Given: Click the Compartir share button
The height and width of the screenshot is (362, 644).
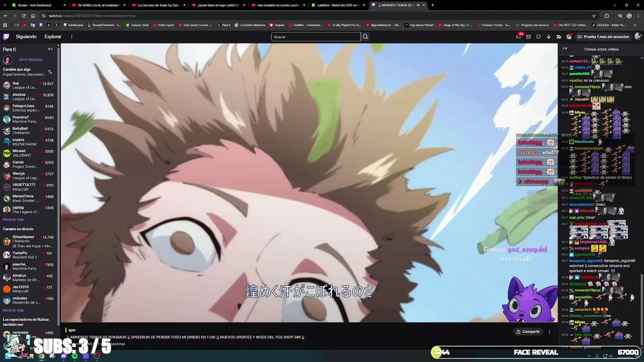Looking at the screenshot, I should 528,332.
